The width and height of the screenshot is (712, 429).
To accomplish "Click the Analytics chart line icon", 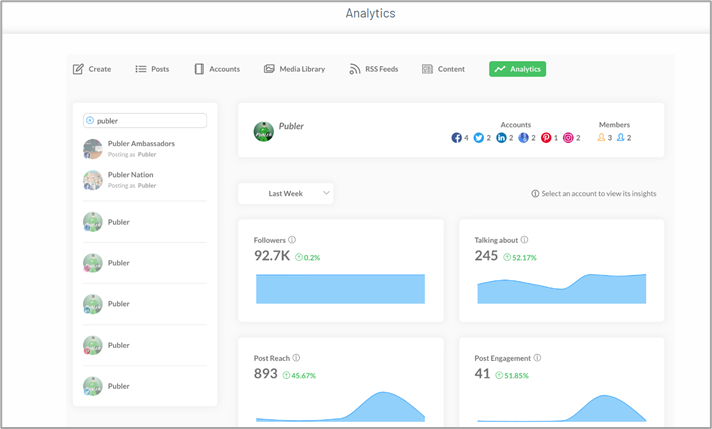I will click(500, 69).
